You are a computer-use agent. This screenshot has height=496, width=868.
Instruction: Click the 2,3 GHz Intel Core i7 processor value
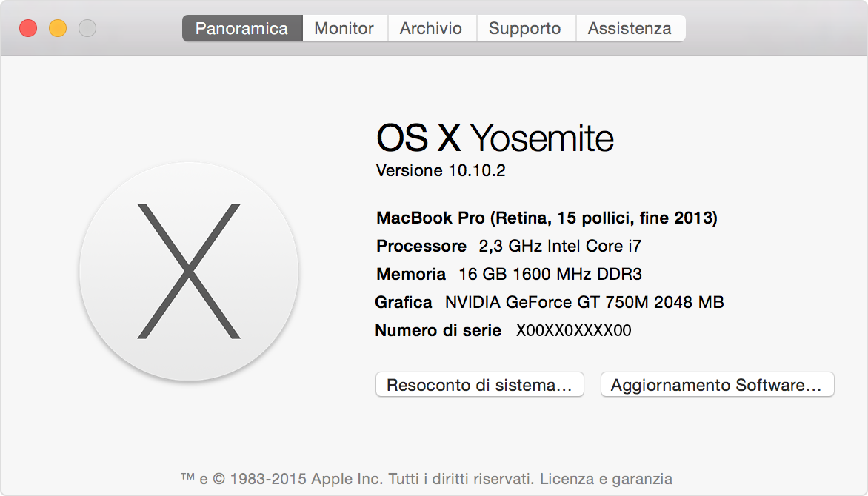560,246
